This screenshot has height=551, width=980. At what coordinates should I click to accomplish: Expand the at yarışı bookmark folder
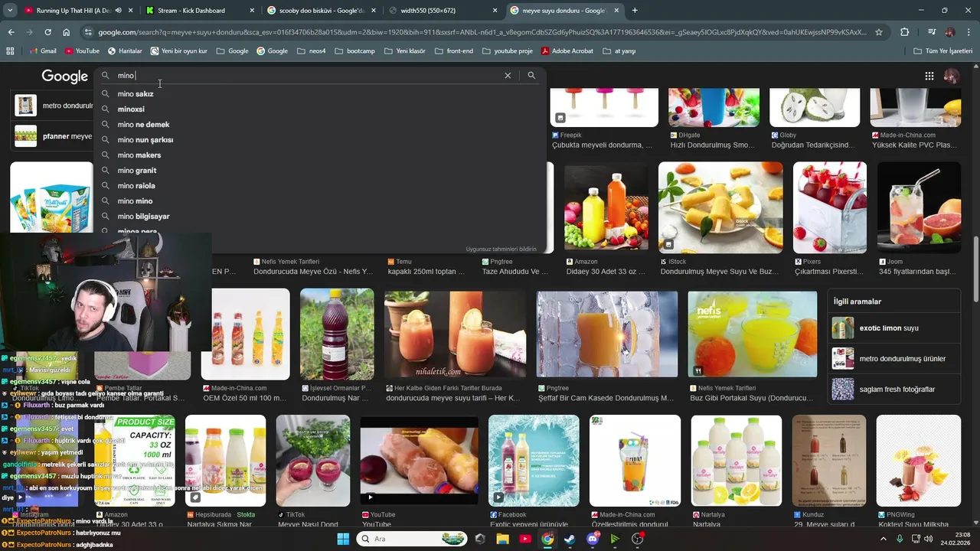pyautogui.click(x=619, y=51)
